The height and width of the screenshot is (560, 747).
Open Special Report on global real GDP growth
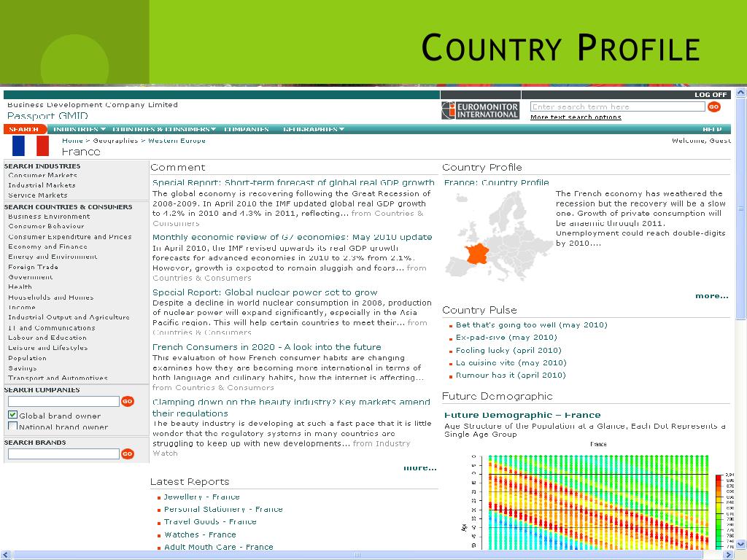(x=293, y=182)
